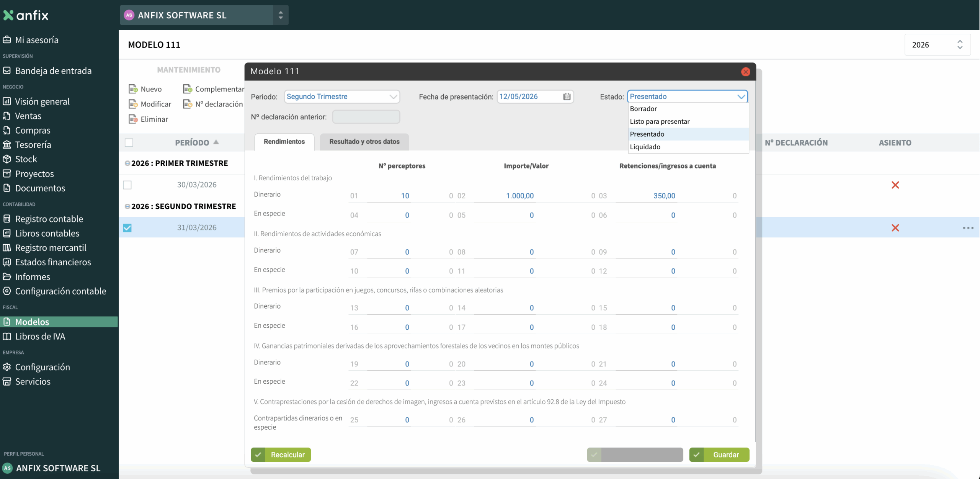Check the 30/03/2026 row checkbox
Viewport: 980px width, 479px height.
tap(127, 185)
